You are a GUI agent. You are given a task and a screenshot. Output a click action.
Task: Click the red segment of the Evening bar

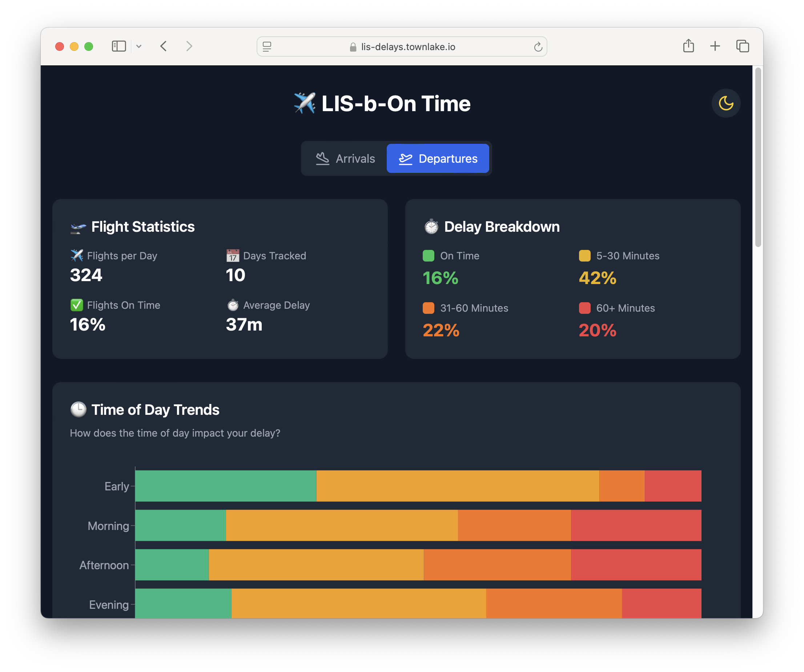coord(662,603)
